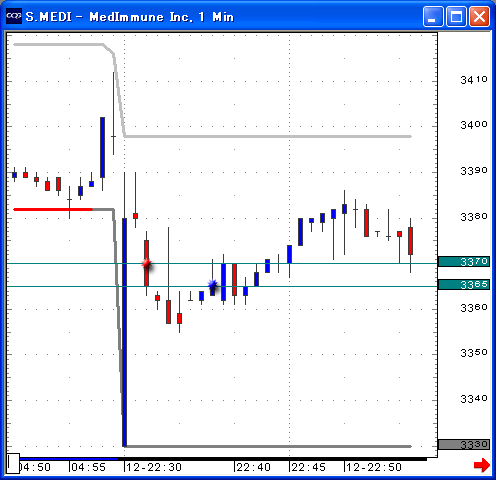Click the 3360 price scale value

click(x=474, y=308)
